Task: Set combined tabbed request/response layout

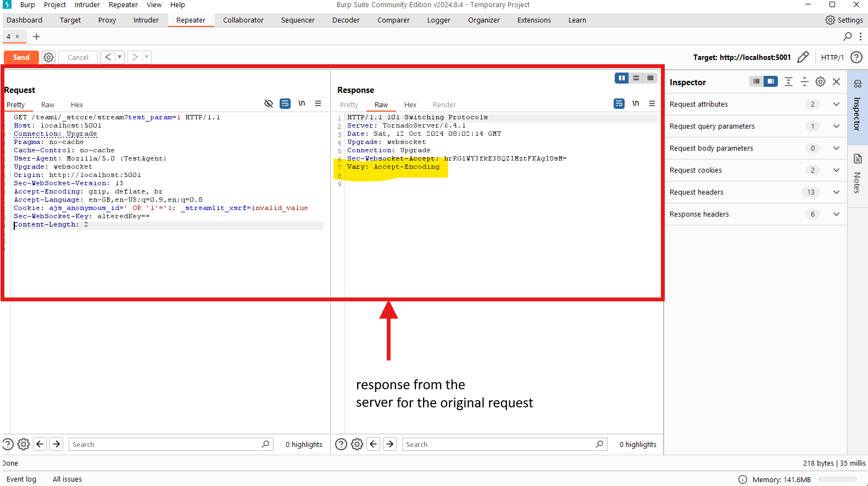Action: tap(650, 78)
